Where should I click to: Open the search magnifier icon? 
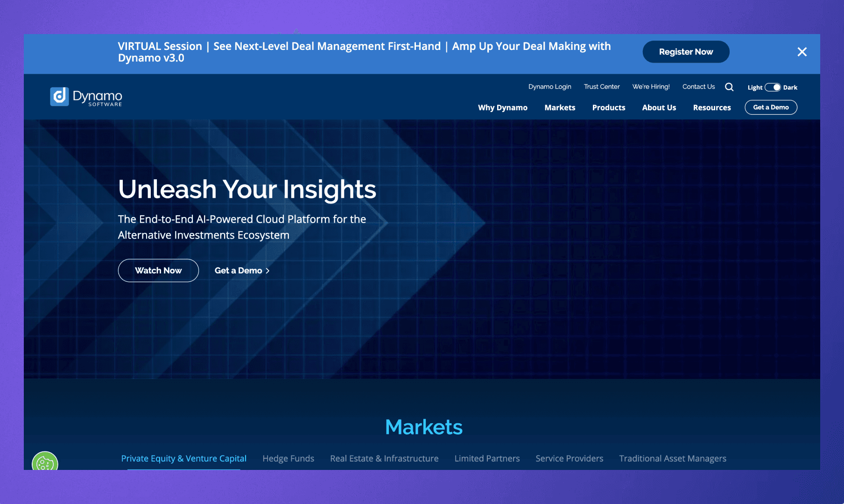coord(729,87)
